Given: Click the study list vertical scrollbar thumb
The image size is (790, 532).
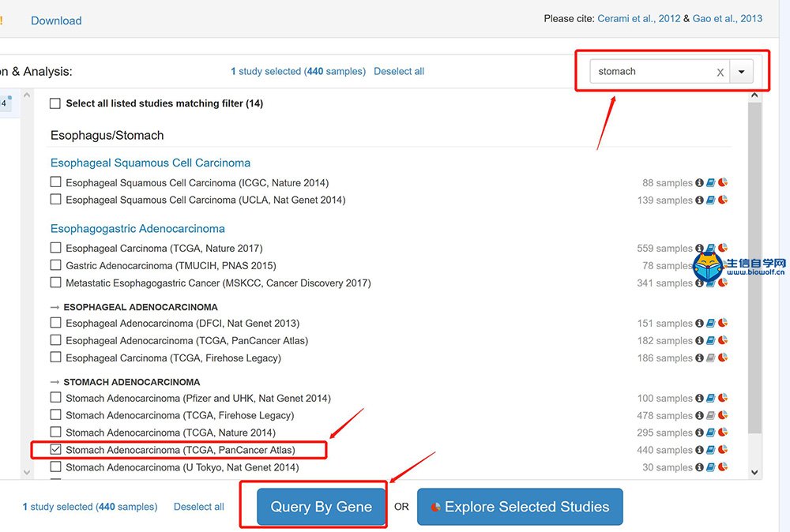Looking at the screenshot, I should [x=754, y=268].
